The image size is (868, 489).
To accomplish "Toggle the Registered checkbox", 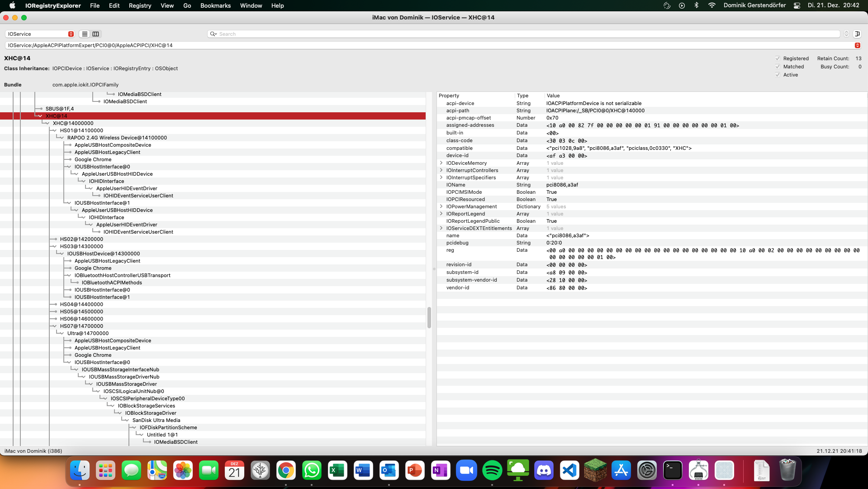I will [778, 58].
